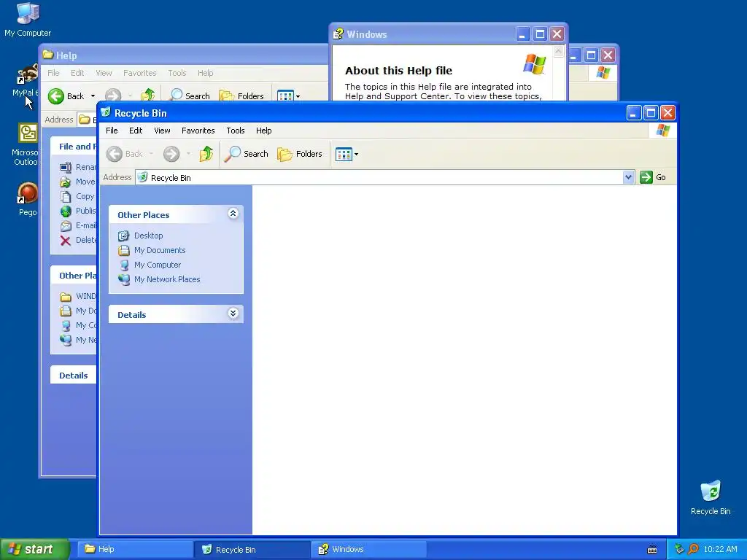The height and width of the screenshot is (560, 747).
Task: Click the taskbar clock showing 10:22 AM
Action: point(720,549)
